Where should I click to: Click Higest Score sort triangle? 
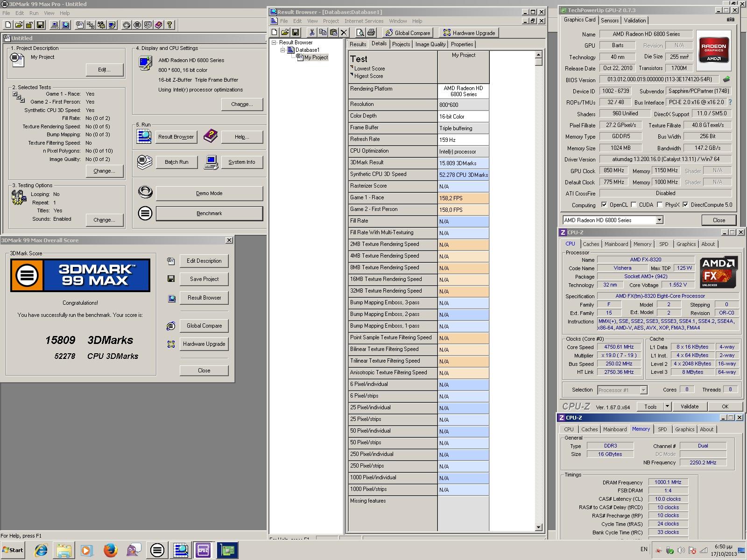click(352, 75)
